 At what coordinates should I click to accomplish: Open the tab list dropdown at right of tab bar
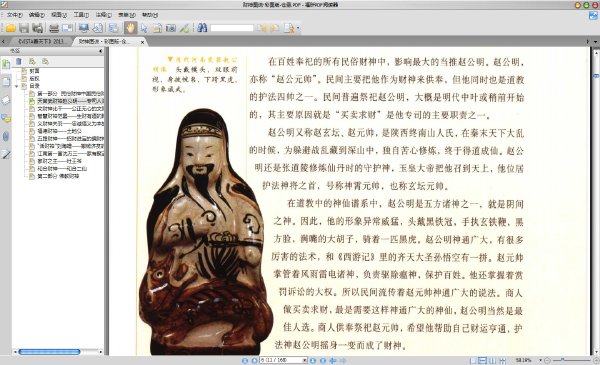tap(595, 41)
